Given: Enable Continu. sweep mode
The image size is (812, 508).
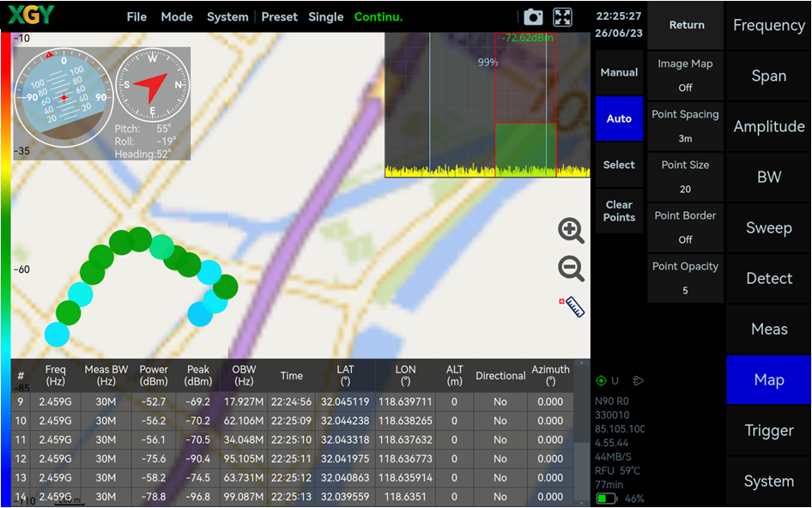Looking at the screenshot, I should click(378, 17).
